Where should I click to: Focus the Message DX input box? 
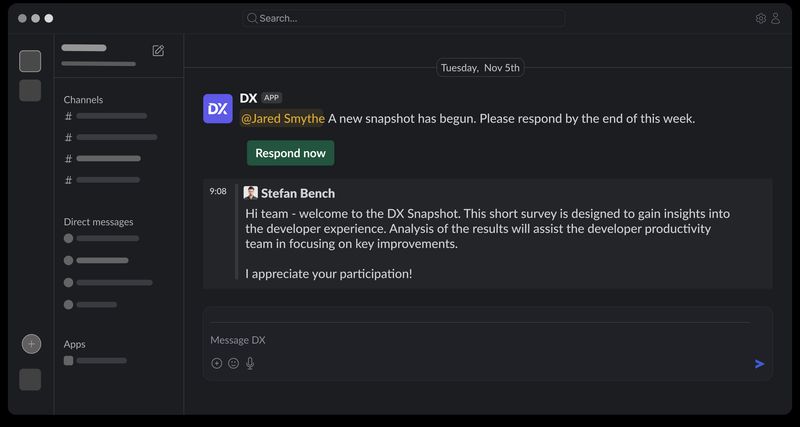[x=480, y=340]
